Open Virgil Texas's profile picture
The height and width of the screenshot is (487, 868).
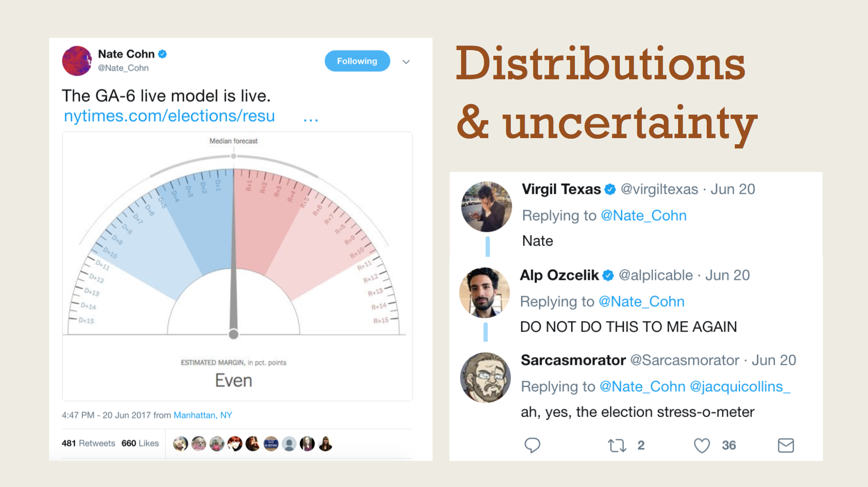click(486, 207)
